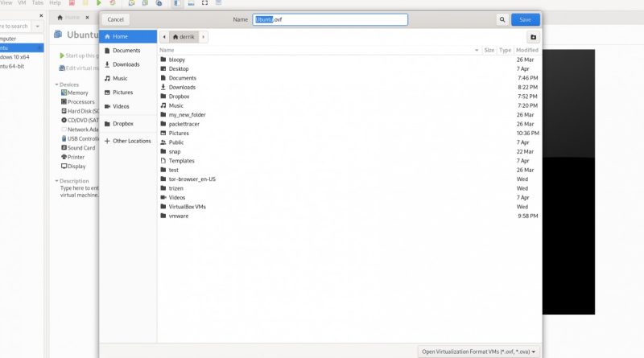The height and width of the screenshot is (358, 644).
Task: Select the Dropbox folder in file list
Action: point(349,97)
